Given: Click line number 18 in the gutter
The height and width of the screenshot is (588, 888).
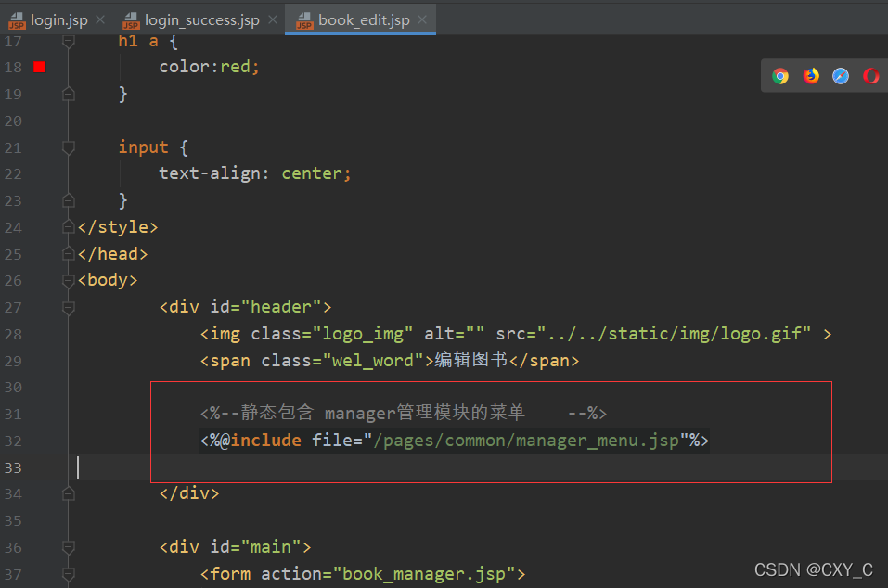Looking at the screenshot, I should coord(13,68).
